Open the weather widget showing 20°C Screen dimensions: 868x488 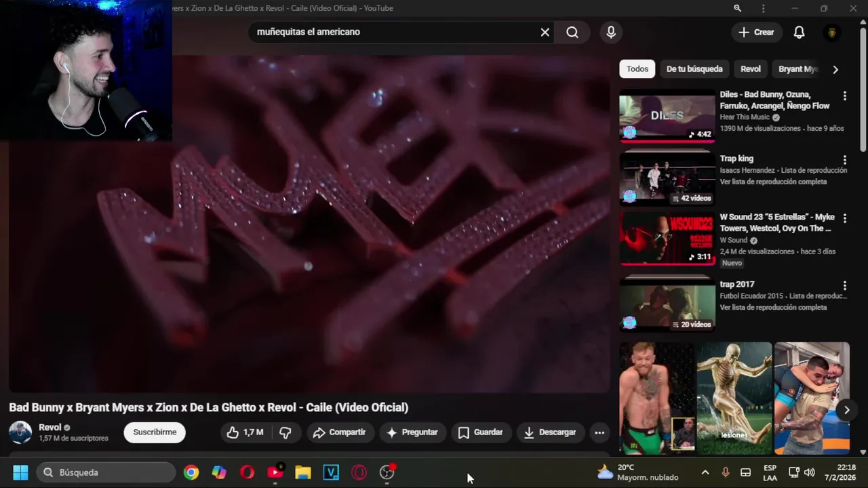[x=637, y=472]
